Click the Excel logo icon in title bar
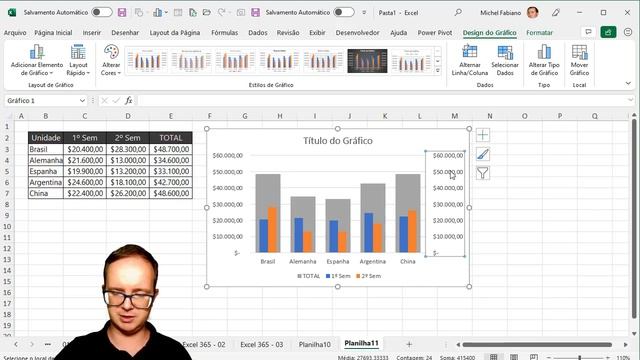 tap(12, 13)
